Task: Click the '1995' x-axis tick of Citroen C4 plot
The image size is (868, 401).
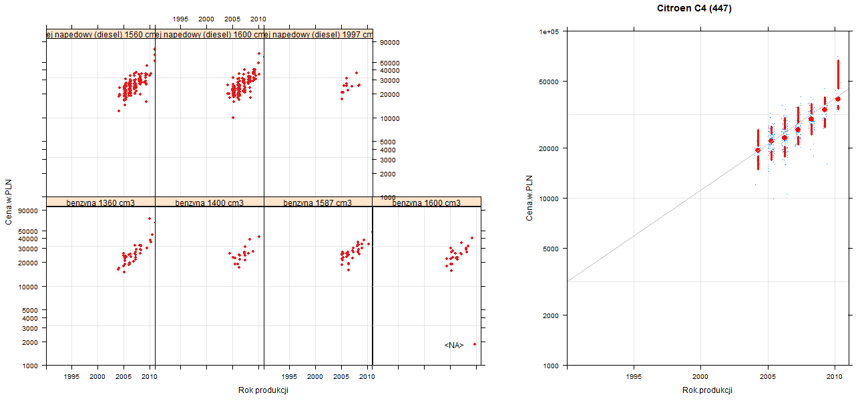Action: pyautogui.click(x=634, y=378)
